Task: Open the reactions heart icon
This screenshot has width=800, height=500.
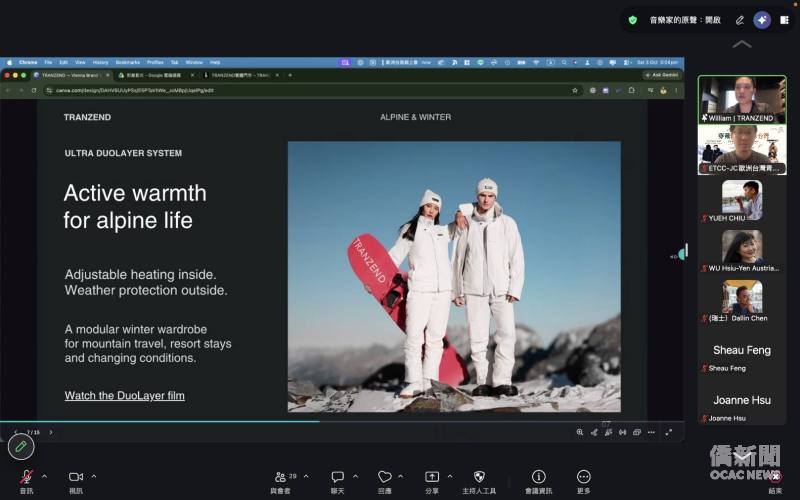Action: 384,477
